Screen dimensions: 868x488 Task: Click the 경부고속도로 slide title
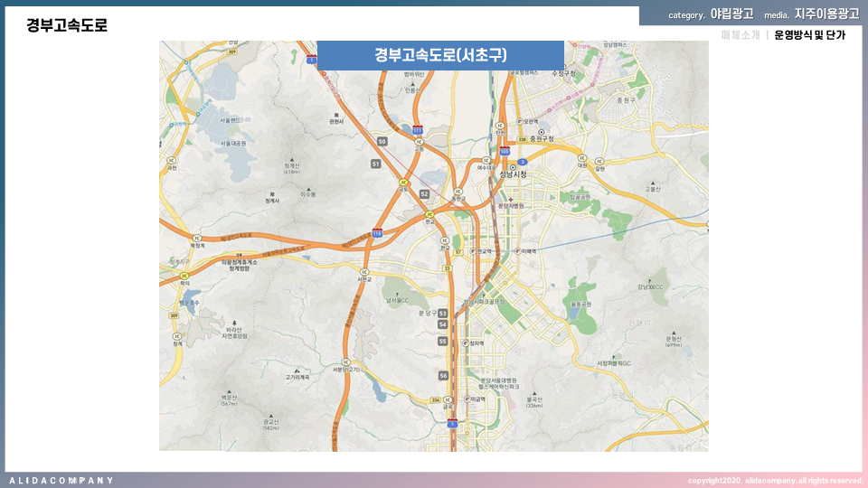point(67,26)
